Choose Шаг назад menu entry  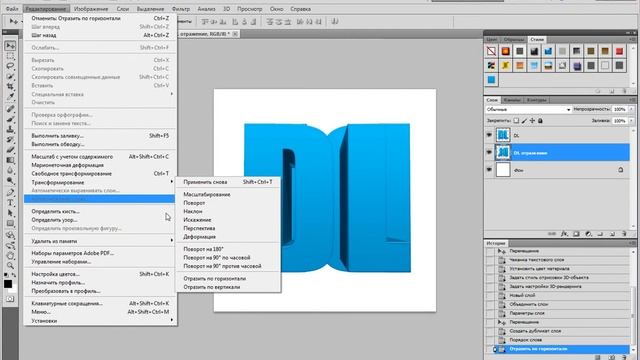(x=100, y=35)
